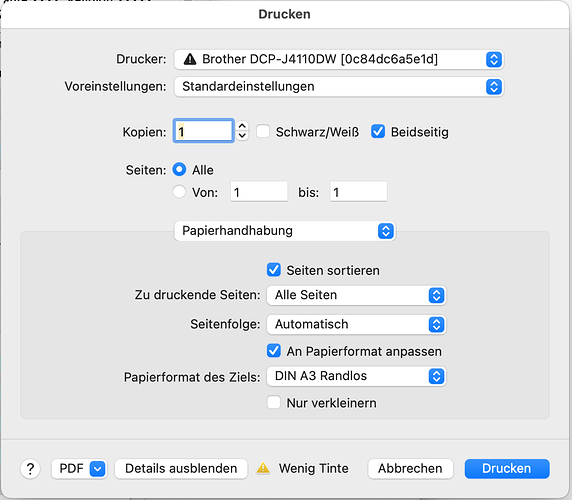This screenshot has width=572, height=500.
Task: Increase copies with the stepper up arrow
Action: (x=242, y=126)
